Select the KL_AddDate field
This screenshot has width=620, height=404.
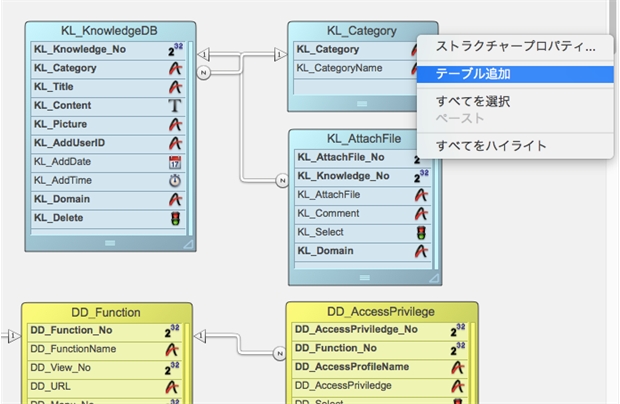tap(108, 162)
